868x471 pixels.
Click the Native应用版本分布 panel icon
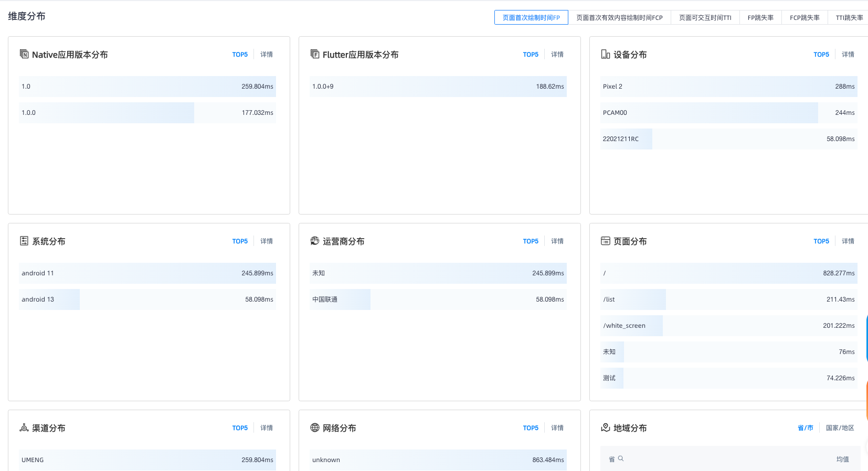pos(24,54)
